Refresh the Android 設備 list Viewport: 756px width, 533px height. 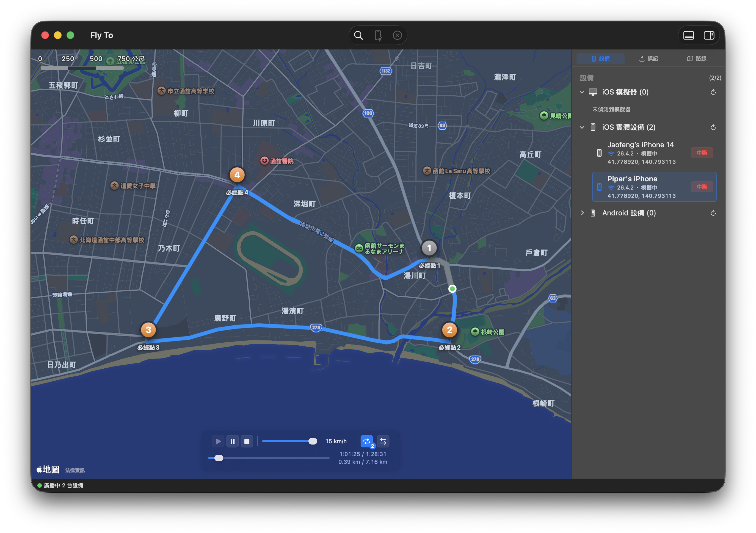(x=713, y=213)
